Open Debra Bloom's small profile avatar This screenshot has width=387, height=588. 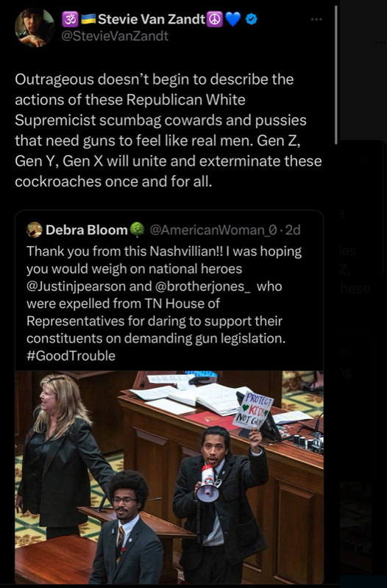pos(34,230)
